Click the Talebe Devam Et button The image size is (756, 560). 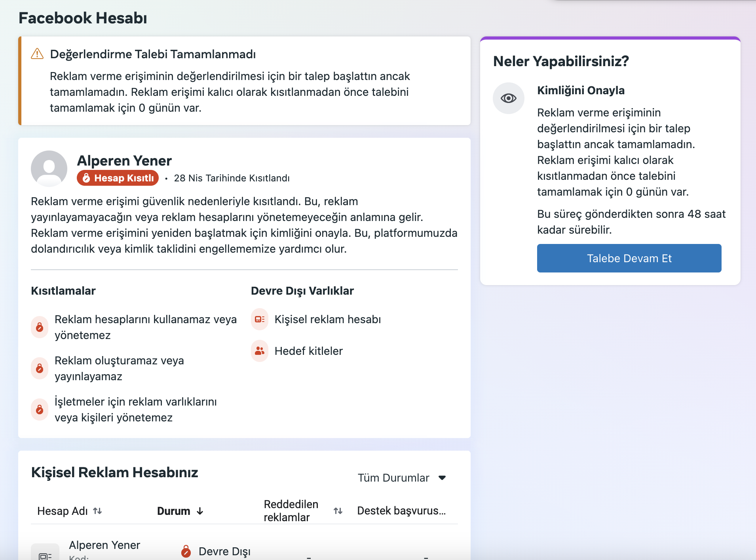(x=629, y=258)
